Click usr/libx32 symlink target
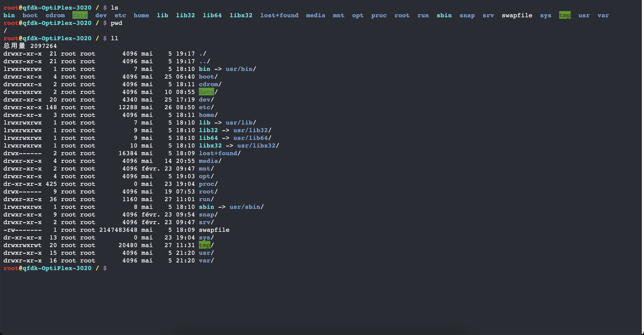The width and height of the screenshot is (644, 335). coord(256,146)
